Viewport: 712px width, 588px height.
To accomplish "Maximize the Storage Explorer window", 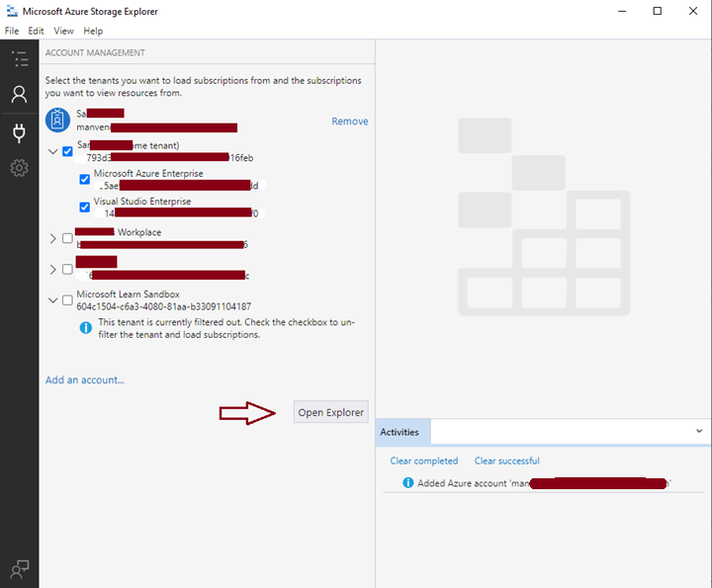I will click(657, 11).
